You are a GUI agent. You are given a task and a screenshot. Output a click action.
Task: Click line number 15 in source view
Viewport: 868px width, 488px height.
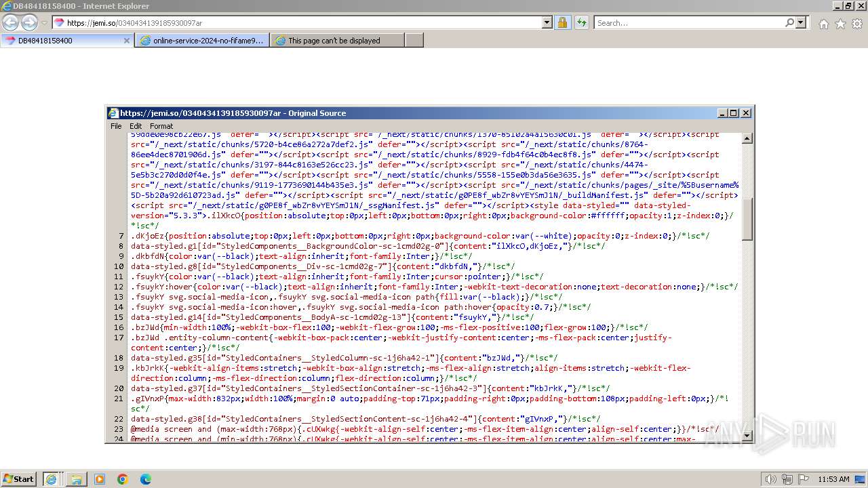pos(119,317)
